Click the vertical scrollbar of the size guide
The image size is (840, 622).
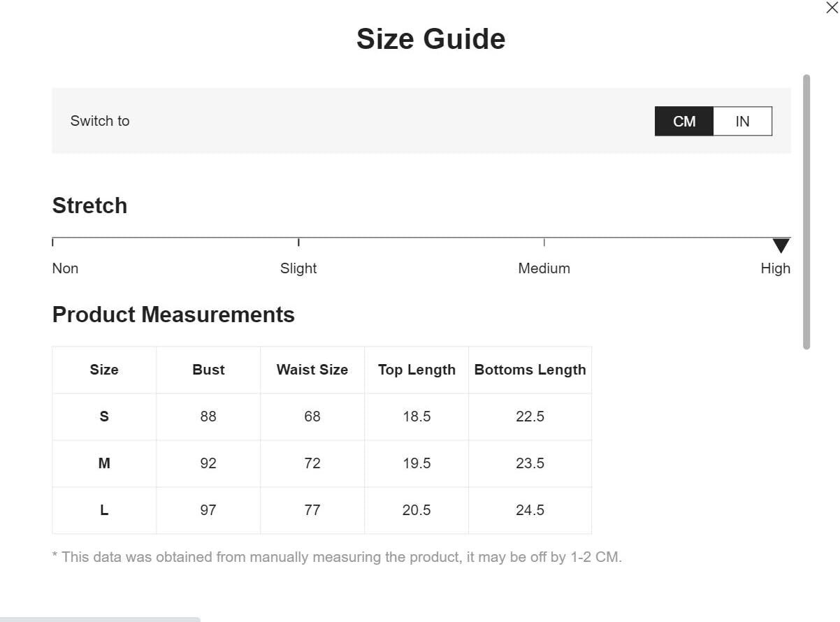click(806, 212)
